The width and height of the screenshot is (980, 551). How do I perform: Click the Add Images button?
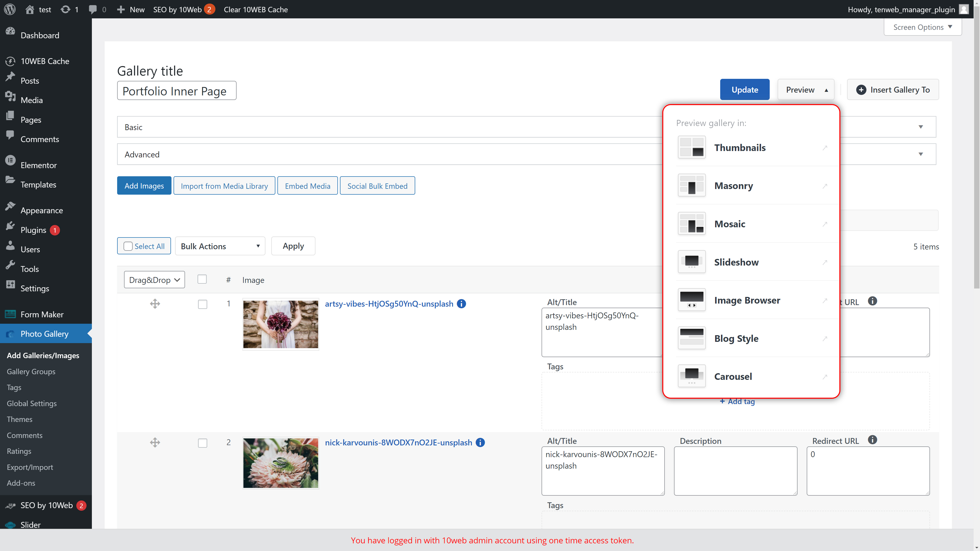point(144,185)
